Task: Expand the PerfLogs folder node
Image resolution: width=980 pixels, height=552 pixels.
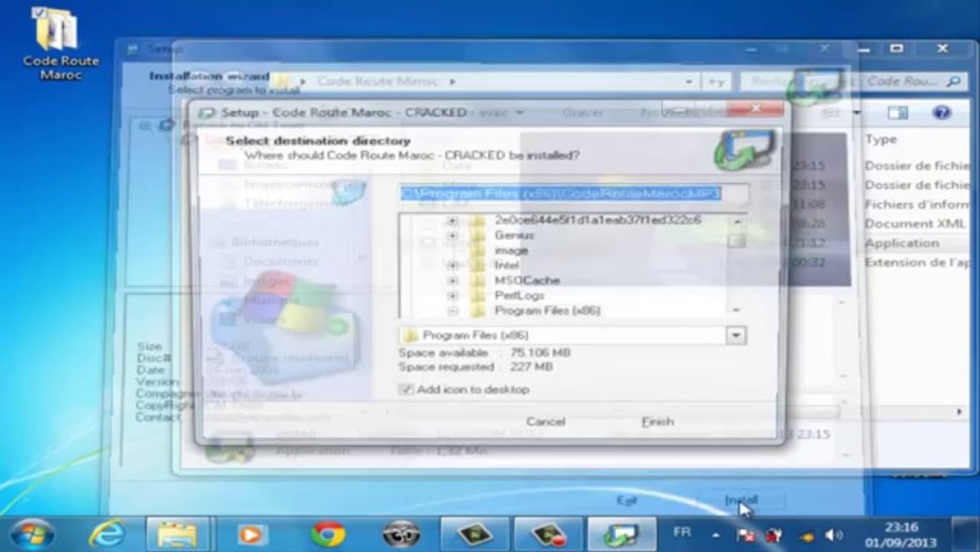Action: pyautogui.click(x=452, y=295)
